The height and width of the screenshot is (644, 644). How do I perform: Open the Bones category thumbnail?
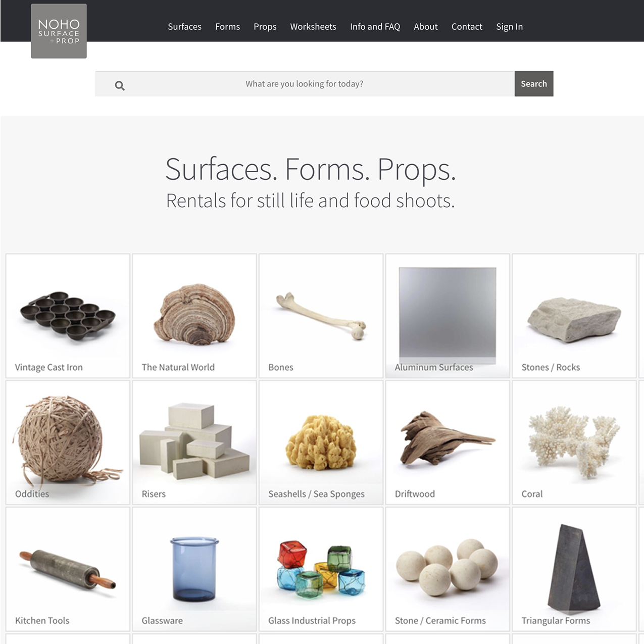point(321,316)
